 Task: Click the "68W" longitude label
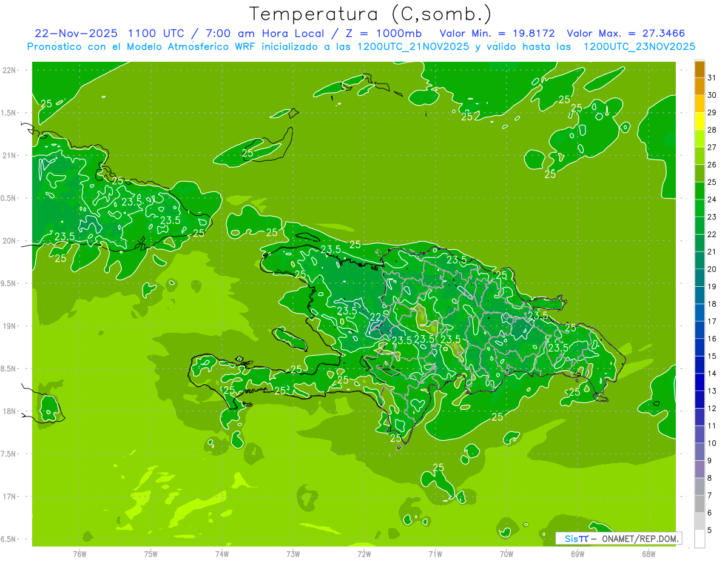tap(649, 554)
